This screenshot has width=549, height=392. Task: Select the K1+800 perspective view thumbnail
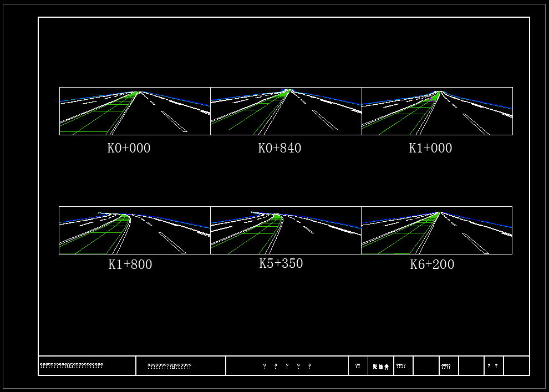135,230
